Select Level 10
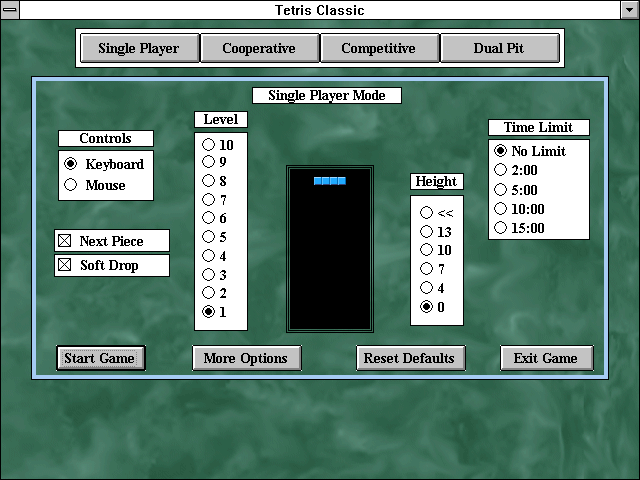Image resolution: width=640 pixels, height=480 pixels. pos(218,144)
